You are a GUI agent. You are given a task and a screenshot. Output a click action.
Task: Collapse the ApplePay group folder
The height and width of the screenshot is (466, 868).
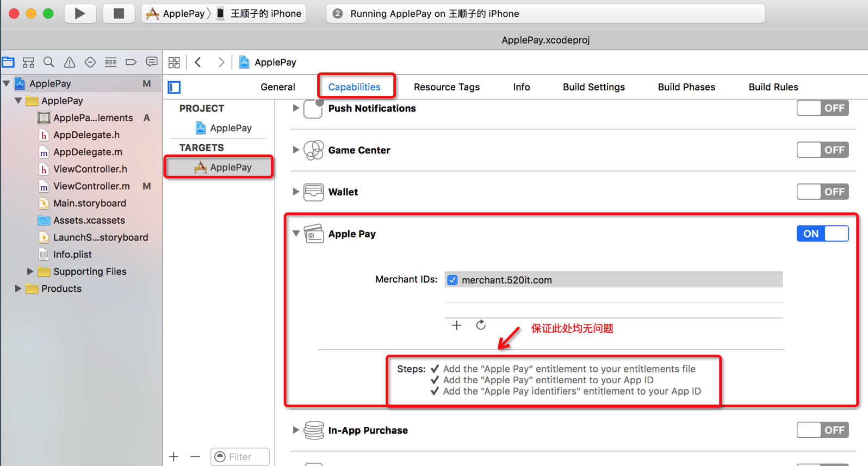(18, 101)
